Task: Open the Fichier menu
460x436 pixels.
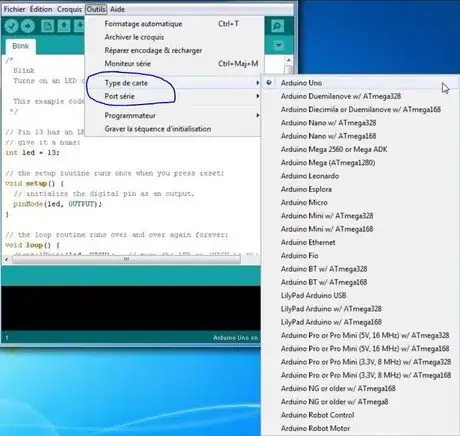Action: [x=14, y=9]
